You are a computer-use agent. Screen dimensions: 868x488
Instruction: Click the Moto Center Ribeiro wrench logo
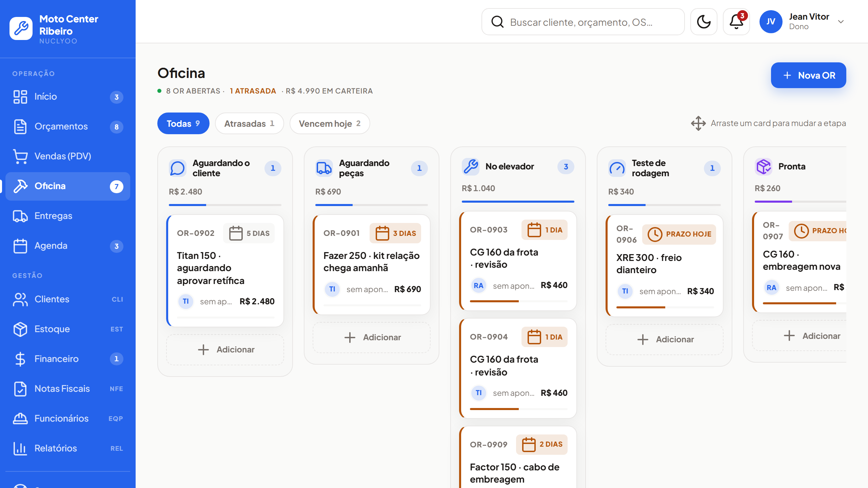point(21,28)
